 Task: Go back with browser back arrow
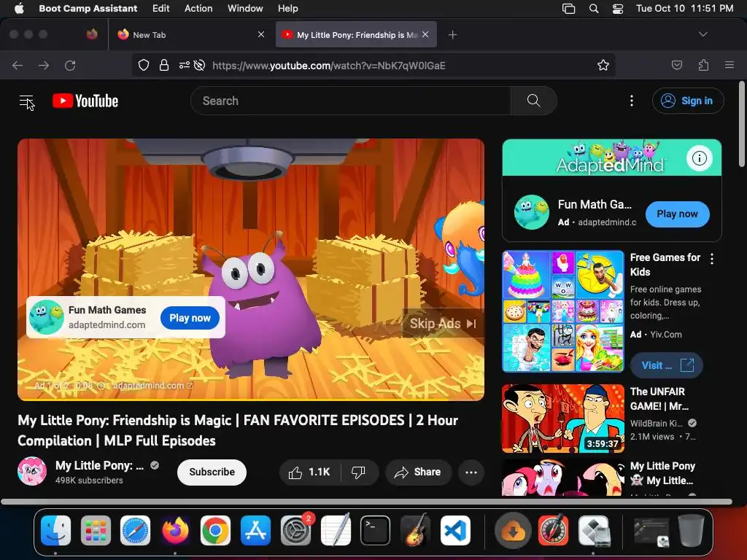tap(18, 65)
